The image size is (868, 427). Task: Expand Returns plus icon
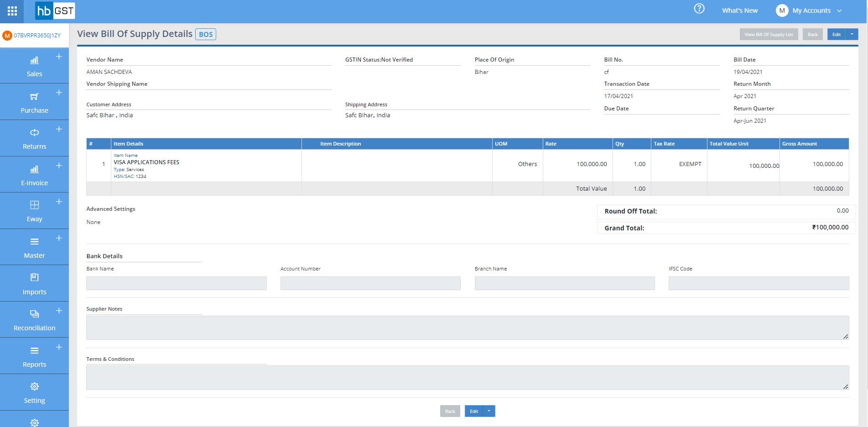[59, 129]
